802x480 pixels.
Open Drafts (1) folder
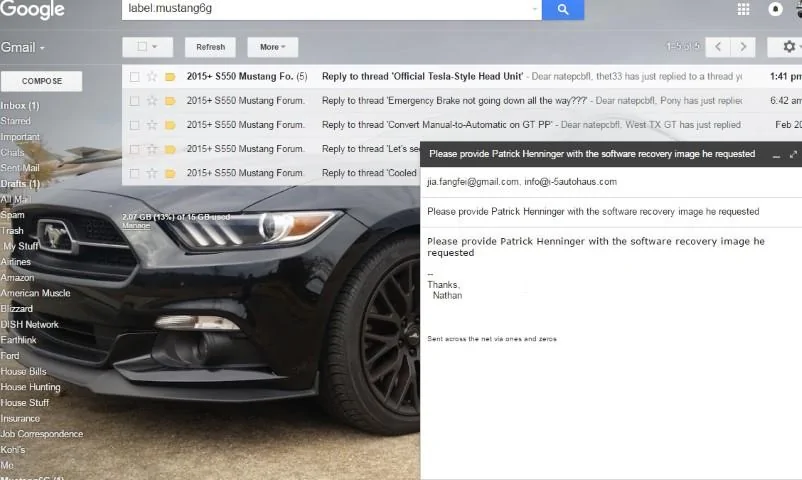point(20,184)
